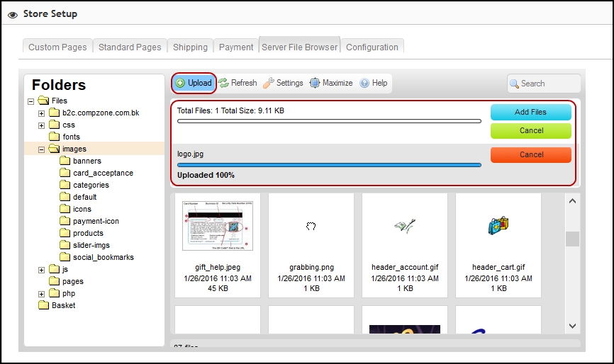Open the payment-icon folder
The height and width of the screenshot is (364, 614).
coord(96,221)
